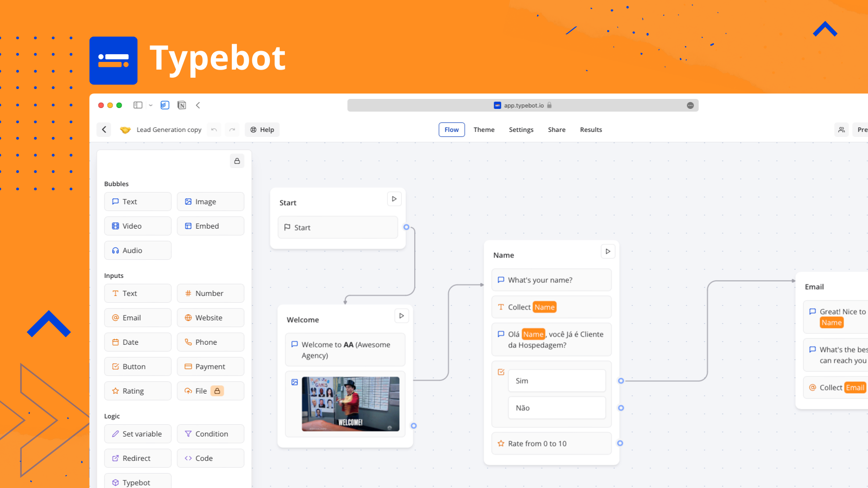Switch to the Theme tab
This screenshot has width=868, height=488.
coord(483,129)
